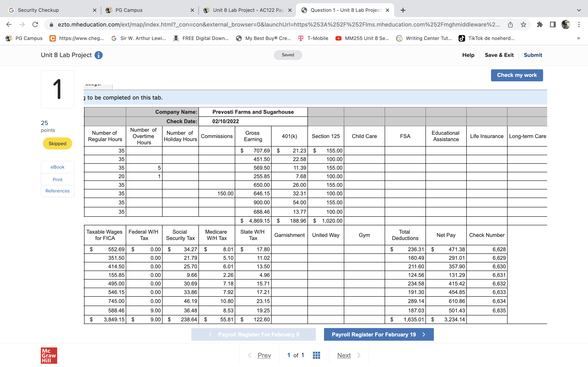This screenshot has width=588, height=367.
Task: Open the Chrome extensions puzzle icon
Action: 540,24
